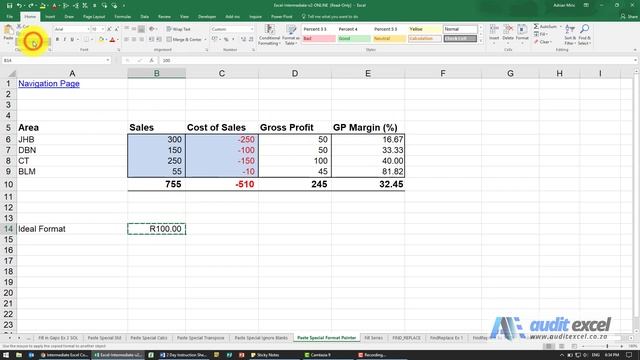
Task: Click the Cut scissors icon
Action: click(x=19, y=27)
